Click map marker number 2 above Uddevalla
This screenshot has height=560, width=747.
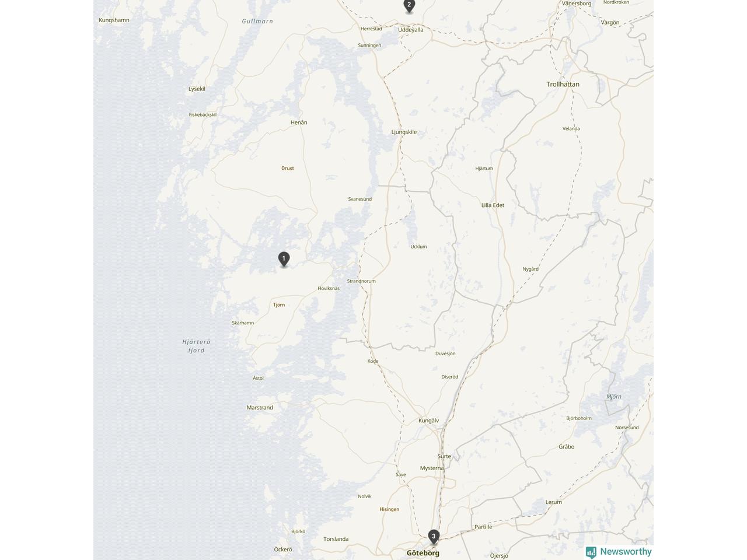(409, 6)
